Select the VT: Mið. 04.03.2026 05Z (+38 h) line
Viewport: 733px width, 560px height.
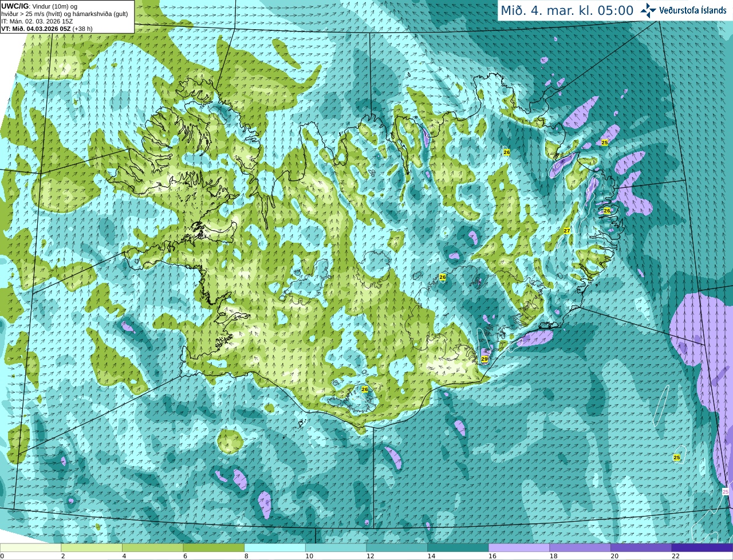tap(47, 29)
